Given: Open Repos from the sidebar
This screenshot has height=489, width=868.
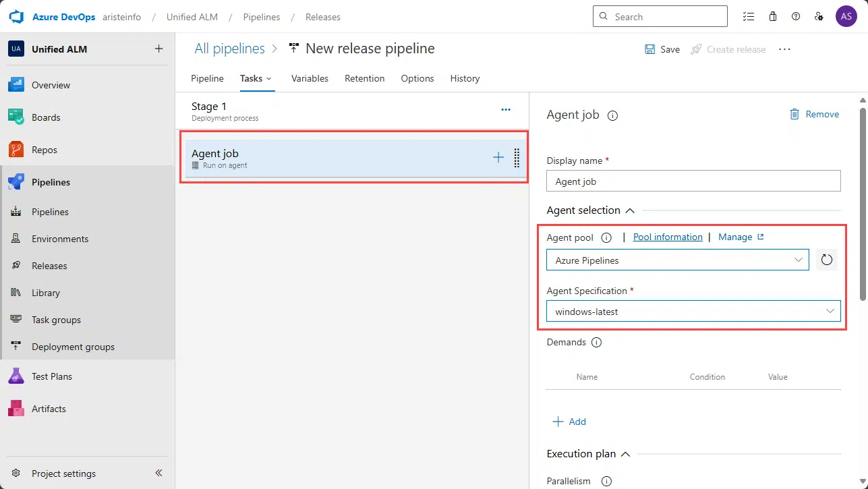Looking at the screenshot, I should coord(44,150).
